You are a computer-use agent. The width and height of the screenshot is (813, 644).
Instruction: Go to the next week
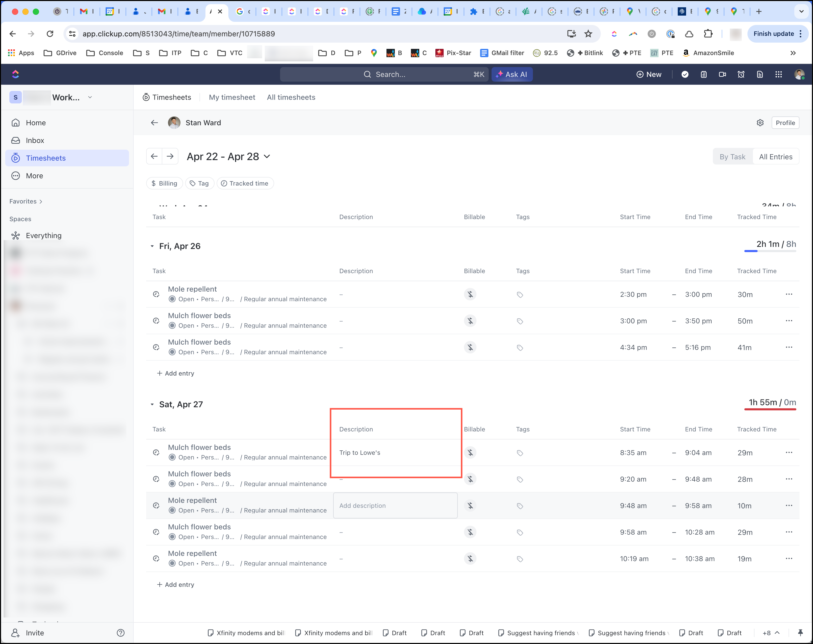170,156
